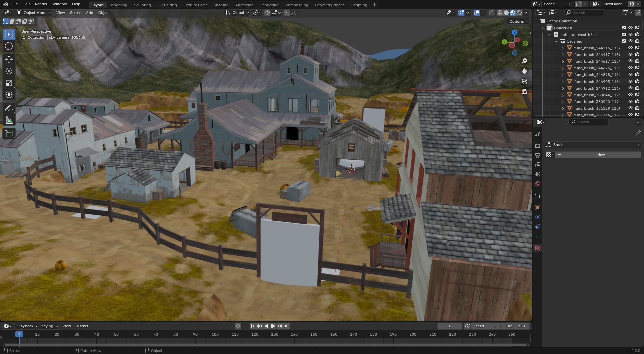Open the Tool properties tab
The image size is (644, 354).
538,134
